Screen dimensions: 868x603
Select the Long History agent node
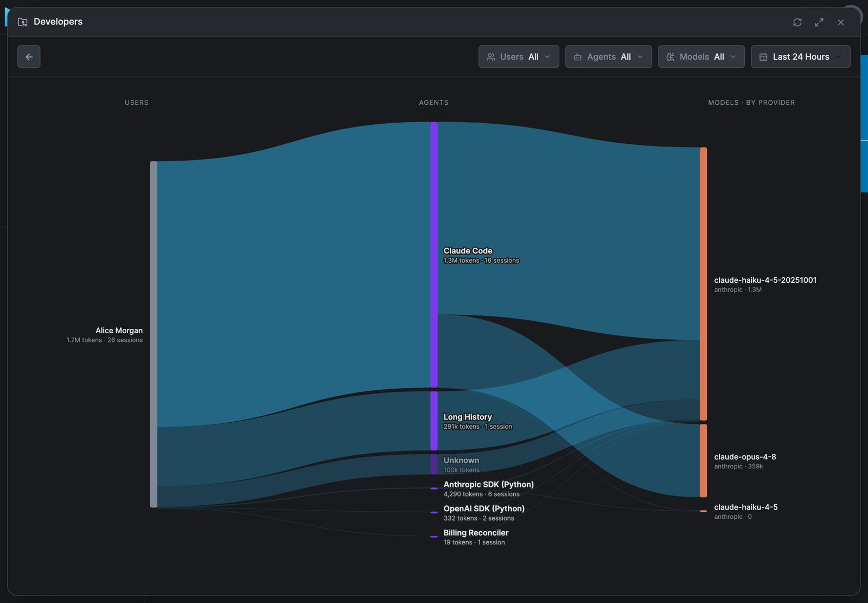[x=434, y=421]
